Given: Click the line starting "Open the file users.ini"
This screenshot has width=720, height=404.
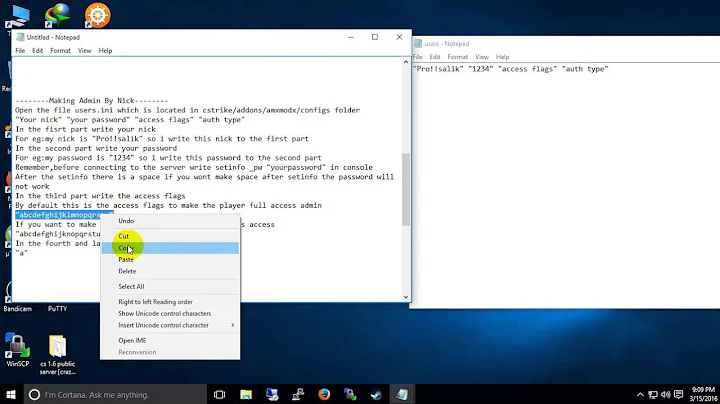Looking at the screenshot, I should click(x=187, y=110).
